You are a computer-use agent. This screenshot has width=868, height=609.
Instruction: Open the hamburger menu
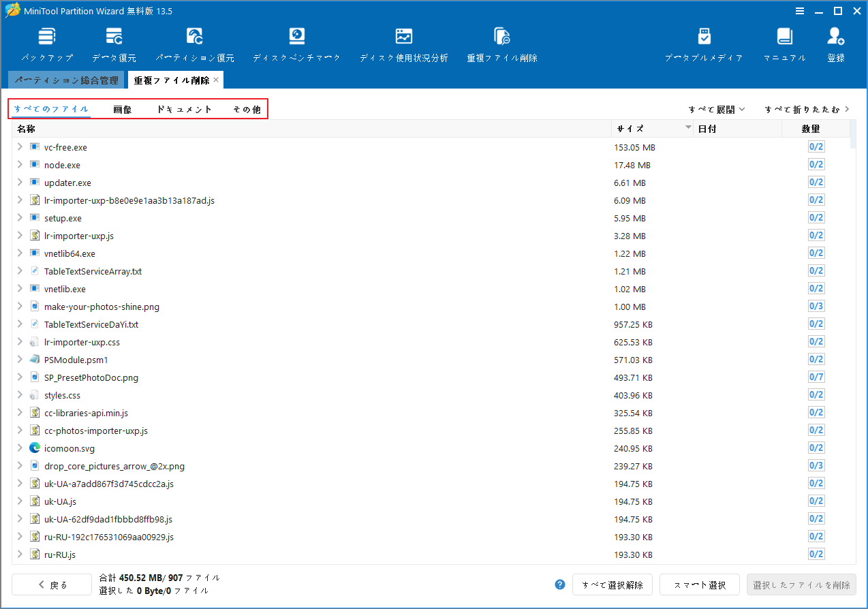799,11
